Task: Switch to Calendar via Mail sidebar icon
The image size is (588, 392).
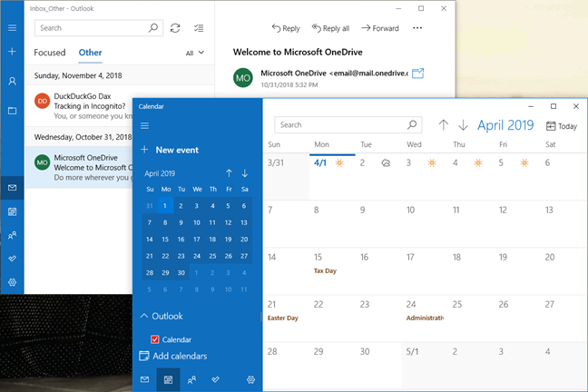Action: pyautogui.click(x=12, y=211)
